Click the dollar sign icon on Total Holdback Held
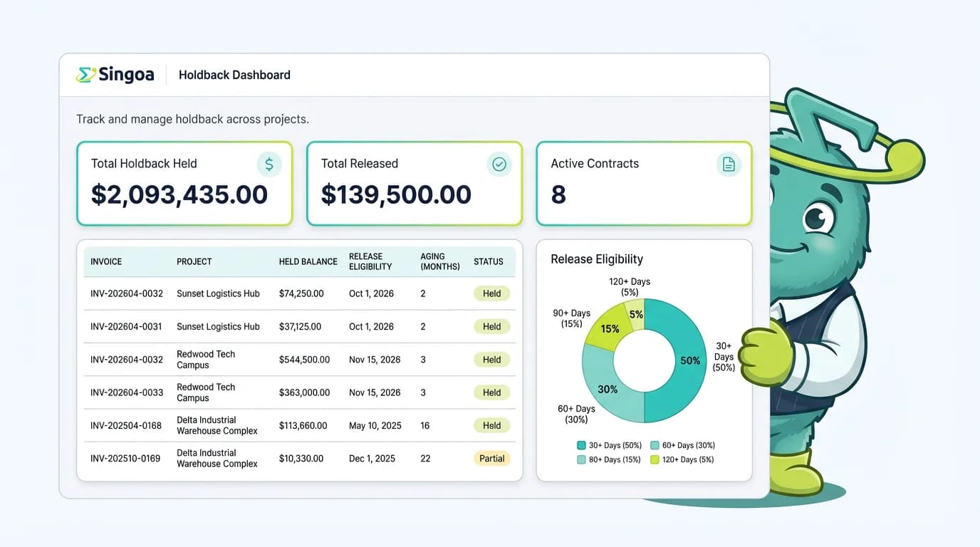The height and width of the screenshot is (547, 980). click(269, 165)
